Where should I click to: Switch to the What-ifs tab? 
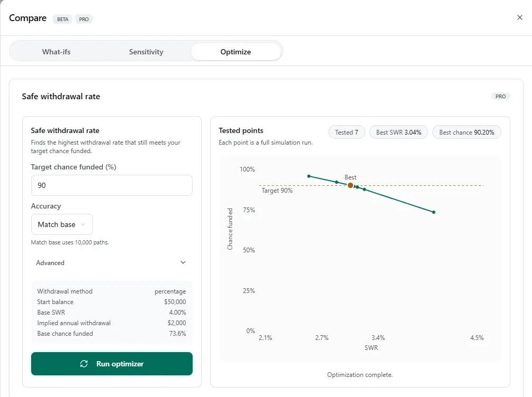56,52
